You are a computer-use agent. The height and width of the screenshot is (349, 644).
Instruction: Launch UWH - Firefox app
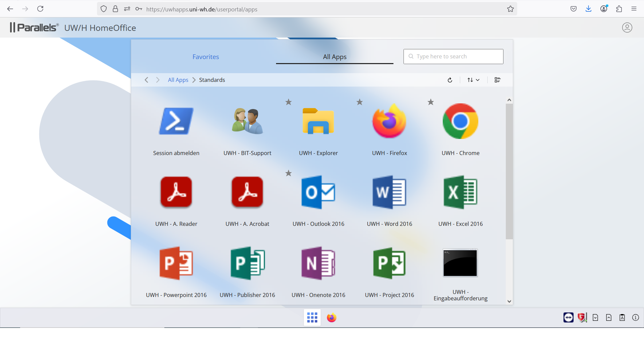click(x=389, y=121)
